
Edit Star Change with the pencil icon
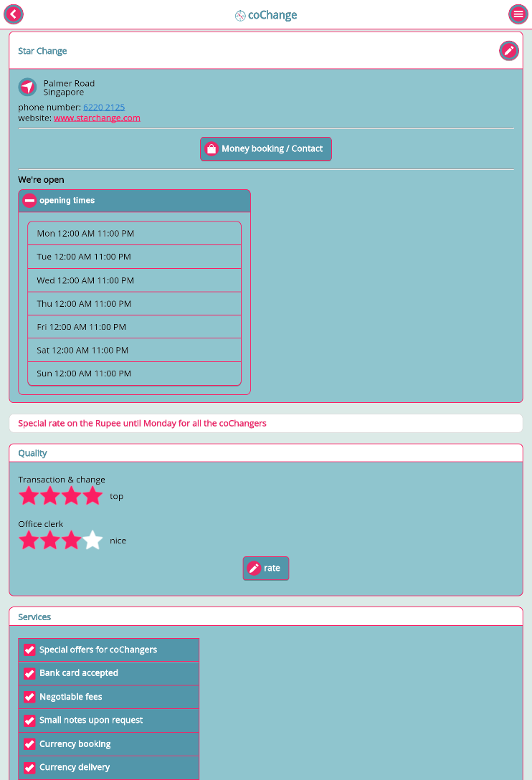click(508, 51)
